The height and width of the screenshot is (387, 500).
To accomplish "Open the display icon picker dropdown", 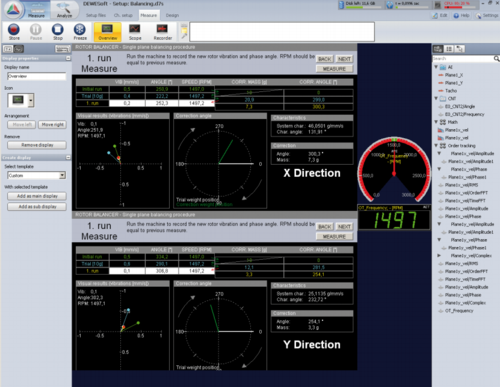I will click(31, 100).
